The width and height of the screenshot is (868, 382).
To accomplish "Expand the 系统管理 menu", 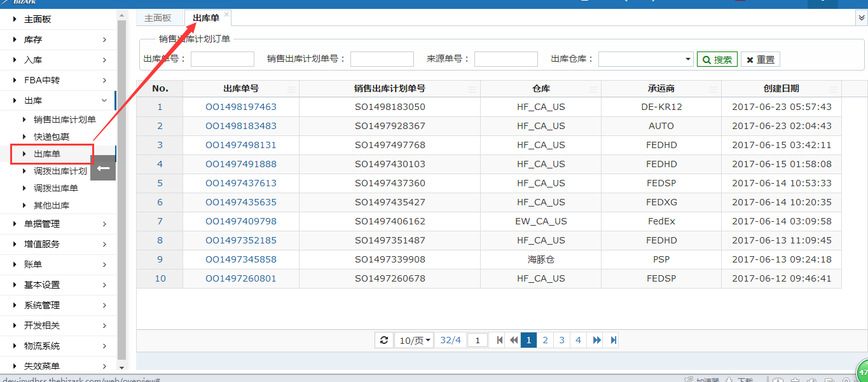I will 58,305.
